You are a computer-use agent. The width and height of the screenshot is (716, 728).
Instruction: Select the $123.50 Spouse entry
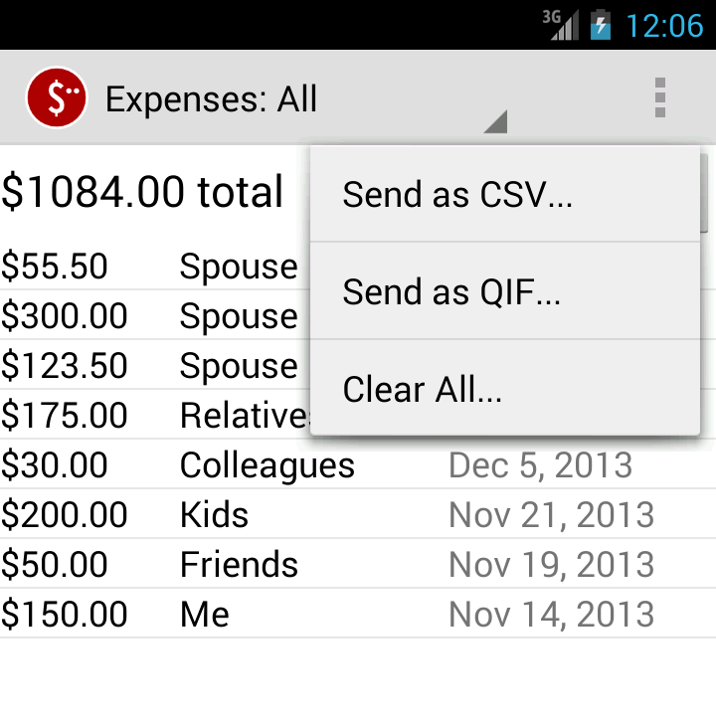(x=149, y=366)
